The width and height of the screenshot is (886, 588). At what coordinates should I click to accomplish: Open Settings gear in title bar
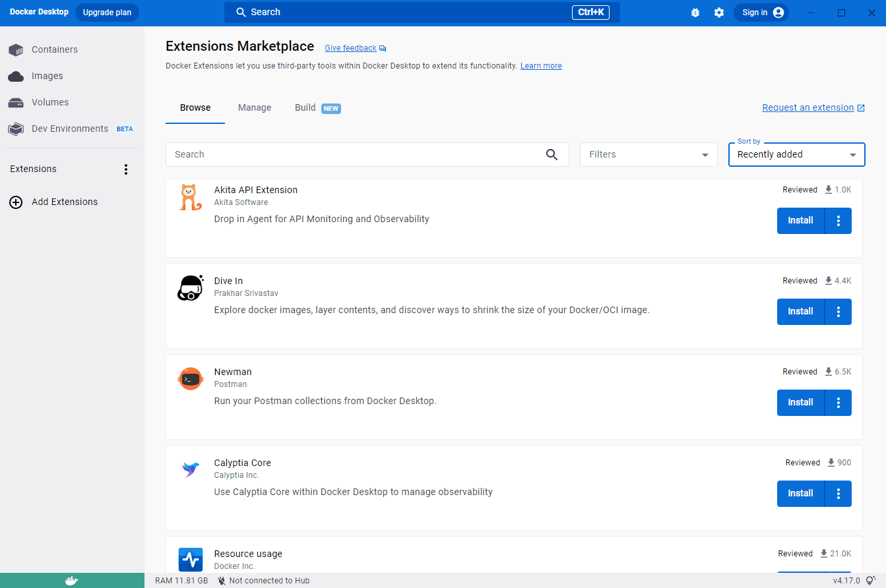click(719, 13)
